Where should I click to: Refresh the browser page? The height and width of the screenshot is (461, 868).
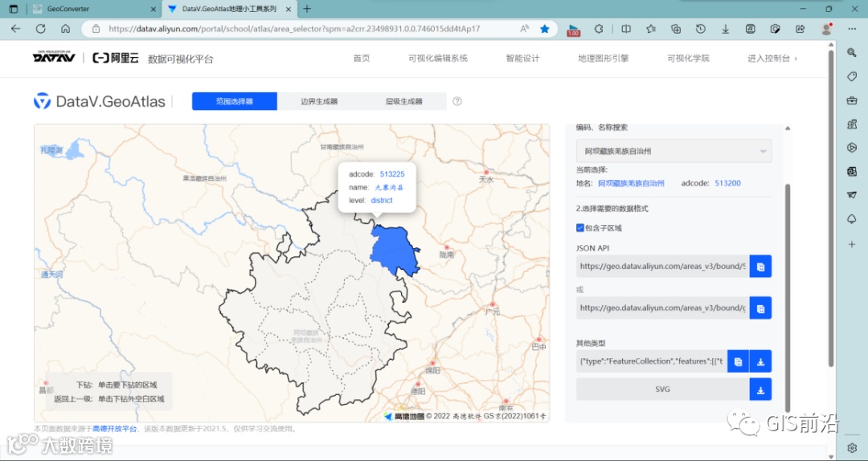(x=40, y=29)
